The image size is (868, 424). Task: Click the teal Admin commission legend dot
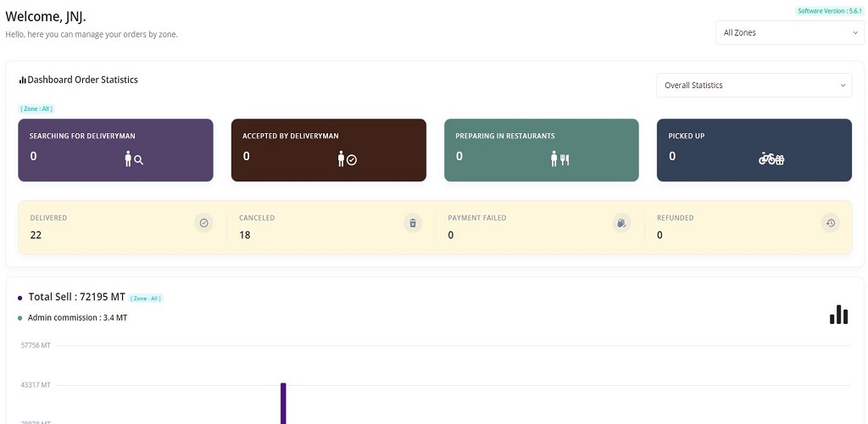click(x=20, y=318)
